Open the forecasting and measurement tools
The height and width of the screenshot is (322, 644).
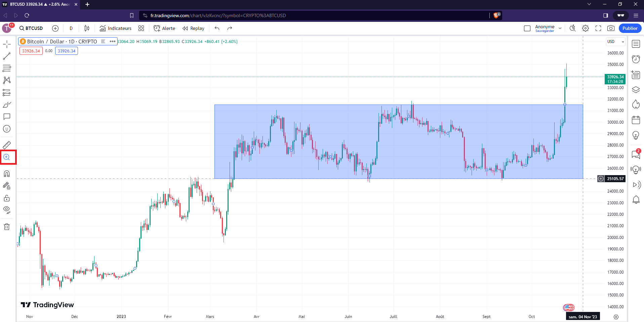coord(7,92)
